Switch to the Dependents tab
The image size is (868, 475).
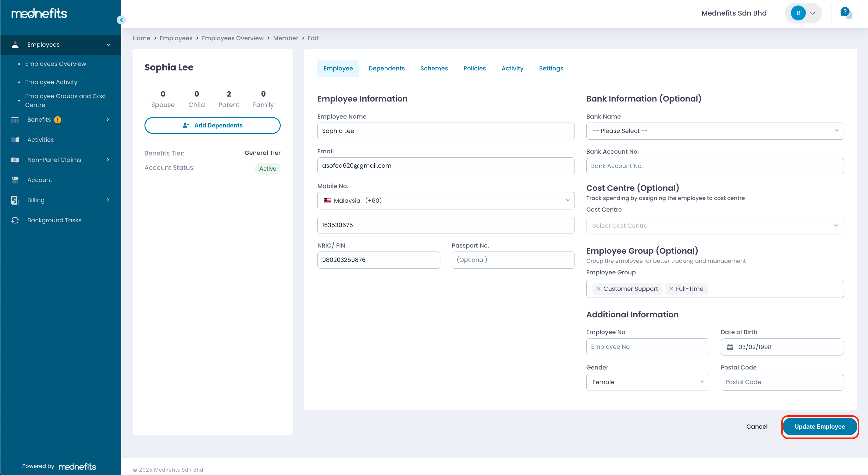(x=386, y=68)
